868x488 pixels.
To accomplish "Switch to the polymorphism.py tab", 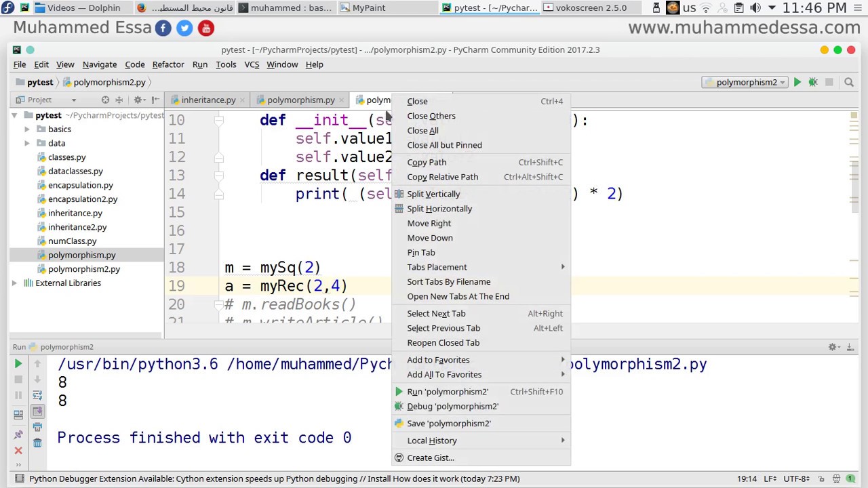I will 300,100.
